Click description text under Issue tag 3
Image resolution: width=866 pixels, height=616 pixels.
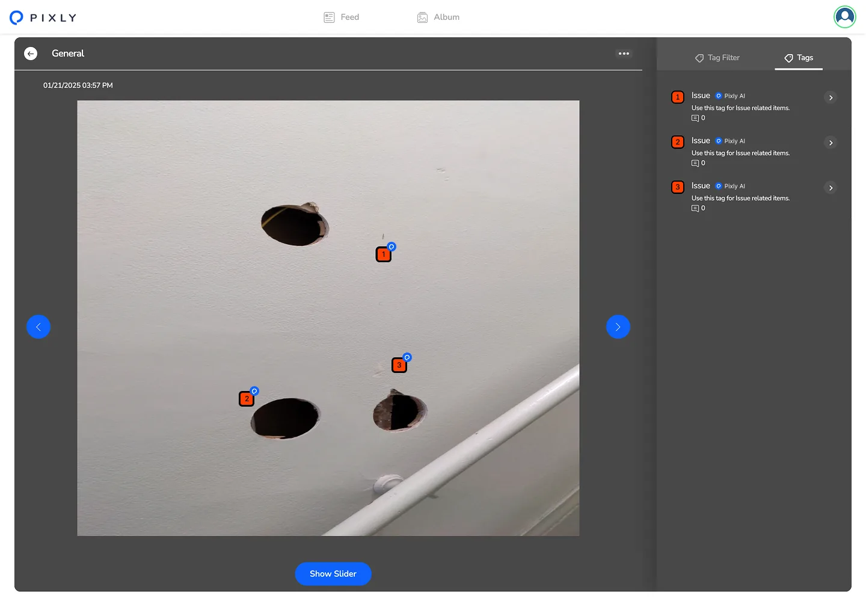tap(740, 199)
